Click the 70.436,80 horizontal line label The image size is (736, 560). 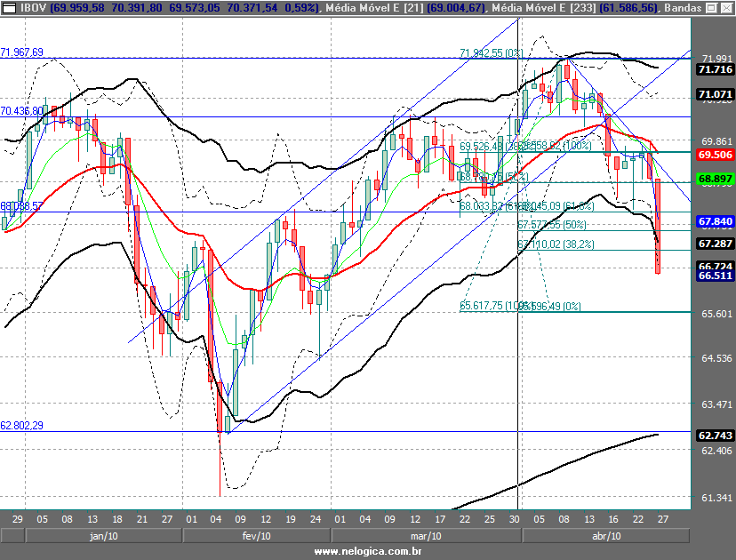[21, 111]
